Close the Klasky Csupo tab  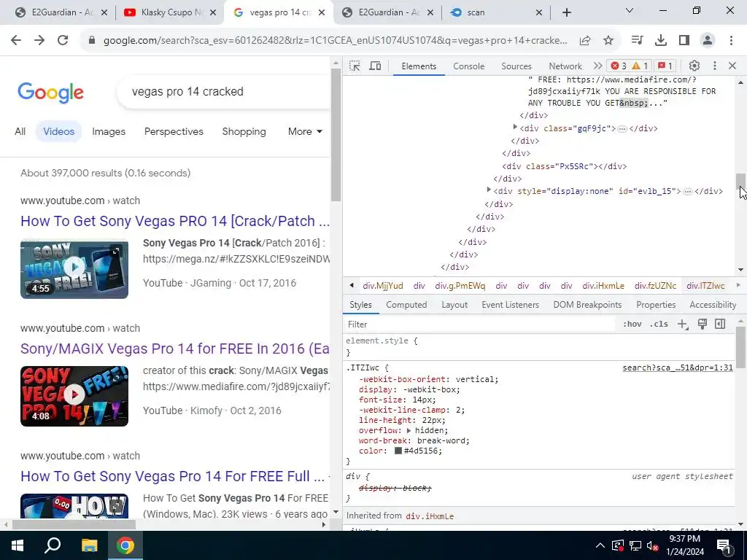coord(214,12)
